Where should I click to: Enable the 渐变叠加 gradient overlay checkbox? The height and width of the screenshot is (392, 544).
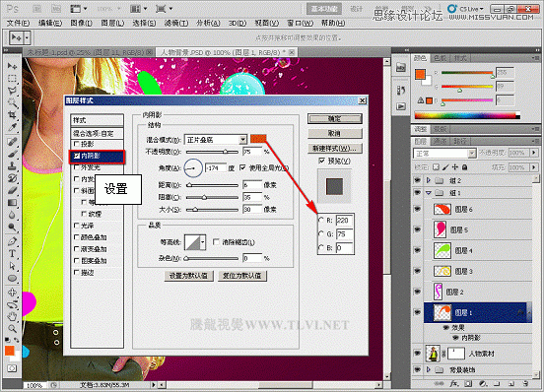click(x=77, y=249)
